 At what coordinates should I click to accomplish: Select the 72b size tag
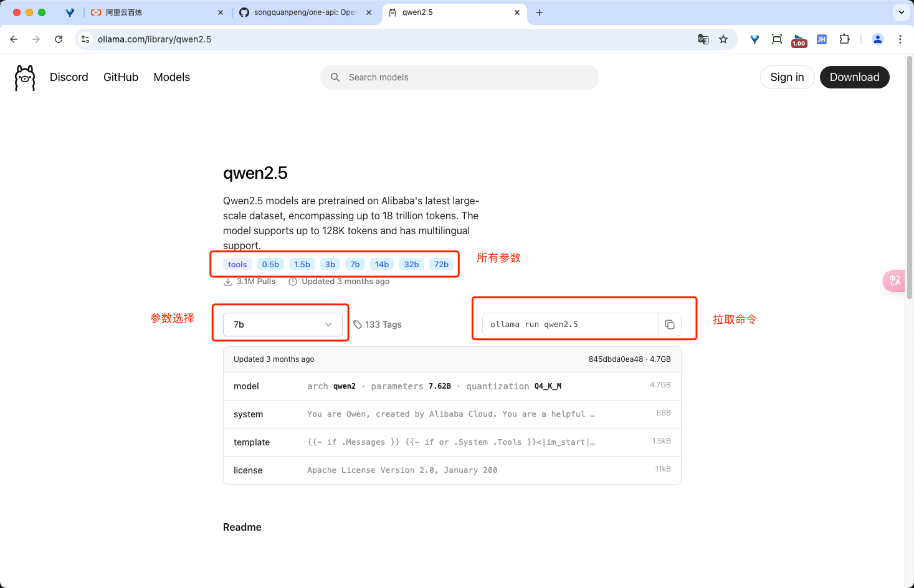click(x=442, y=264)
